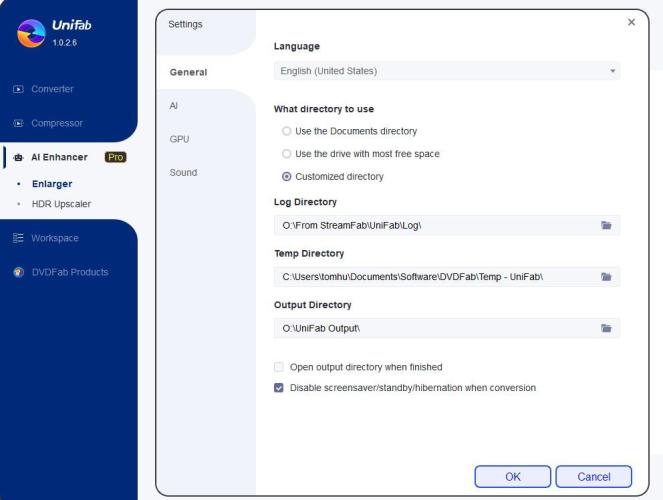The image size is (663, 500).
Task: Select Use the Documents directory option
Action: click(x=287, y=131)
